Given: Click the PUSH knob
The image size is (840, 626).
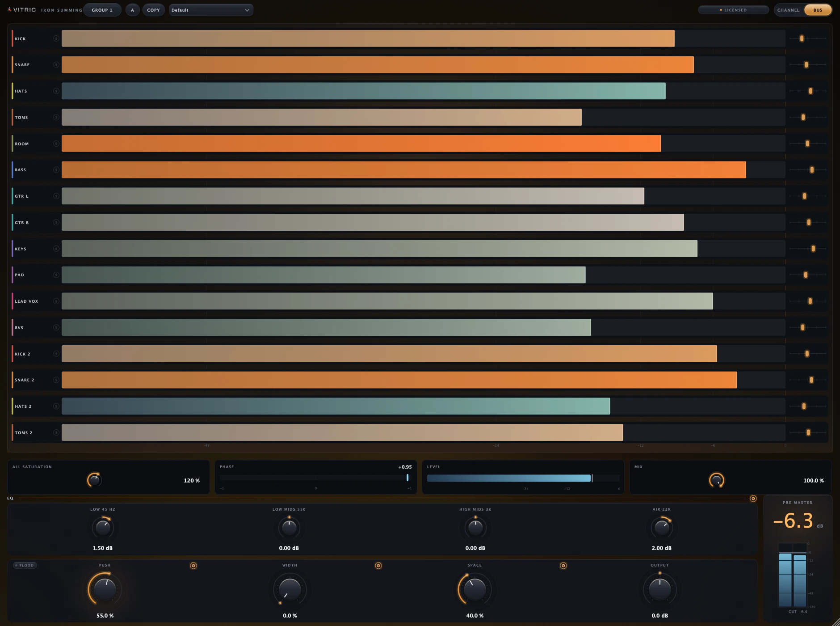Looking at the screenshot, I should 105,589.
